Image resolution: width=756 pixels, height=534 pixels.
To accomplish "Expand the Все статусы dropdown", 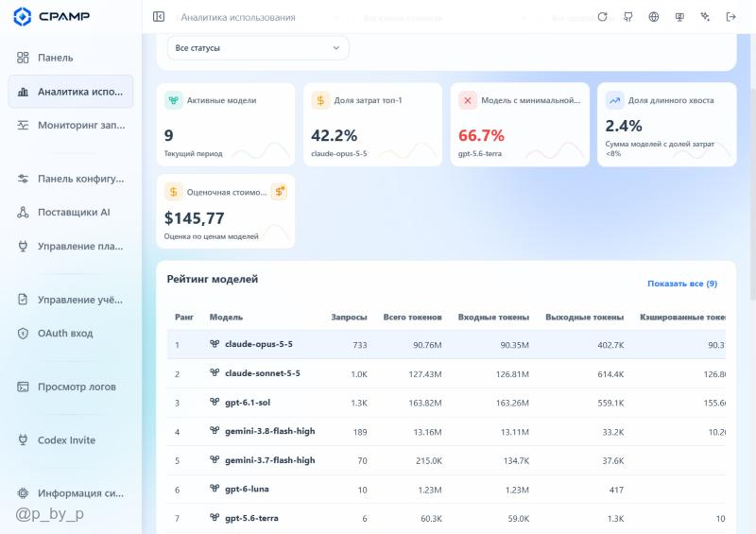I will 258,48.
